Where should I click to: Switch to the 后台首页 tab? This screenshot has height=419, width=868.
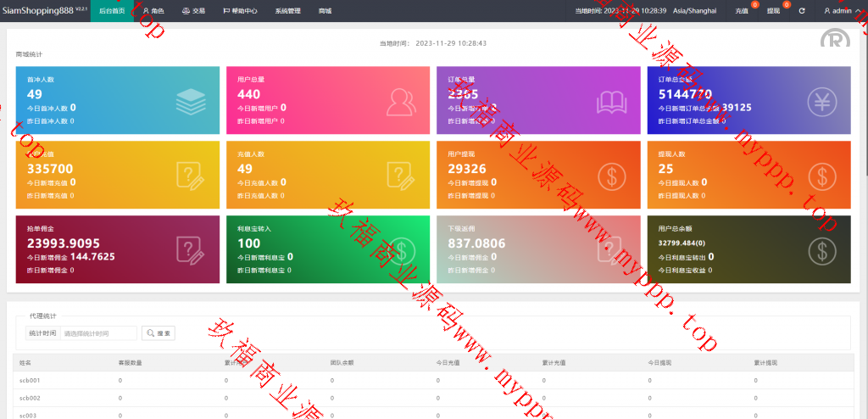(112, 11)
